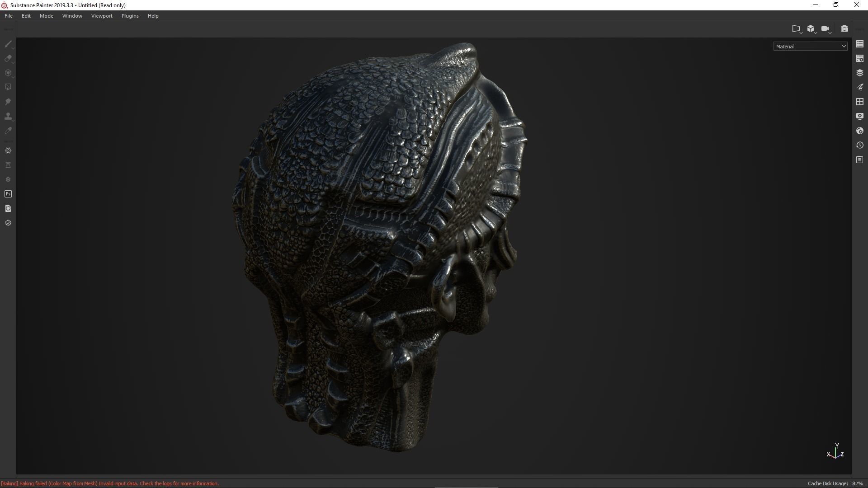Open the Shader Settings panel

coord(860,131)
